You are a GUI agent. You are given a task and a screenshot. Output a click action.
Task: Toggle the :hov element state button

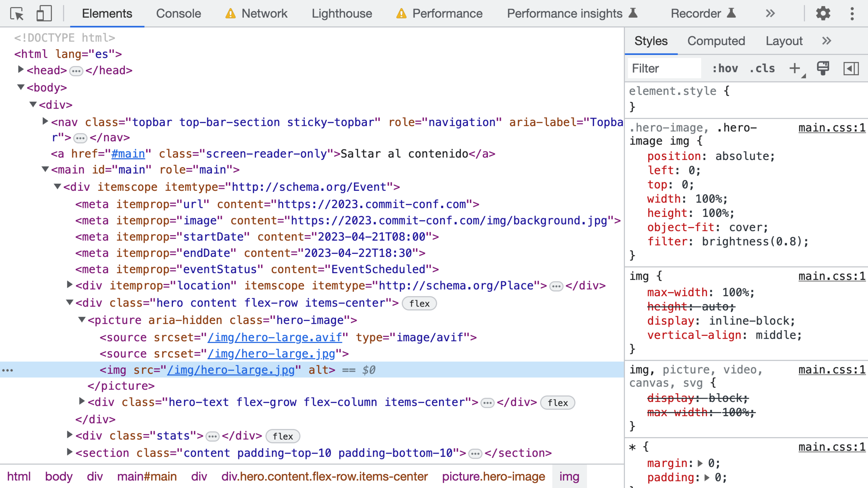point(725,68)
